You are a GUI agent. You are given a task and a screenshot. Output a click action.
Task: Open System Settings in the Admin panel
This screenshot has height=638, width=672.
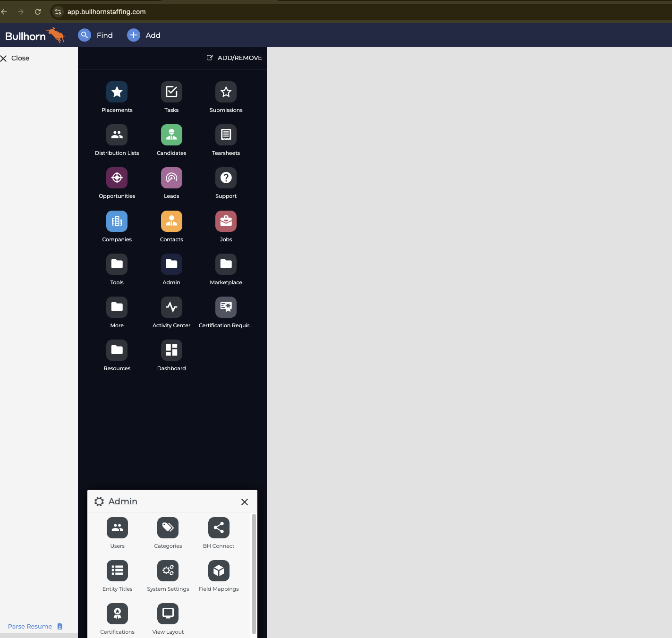(168, 571)
